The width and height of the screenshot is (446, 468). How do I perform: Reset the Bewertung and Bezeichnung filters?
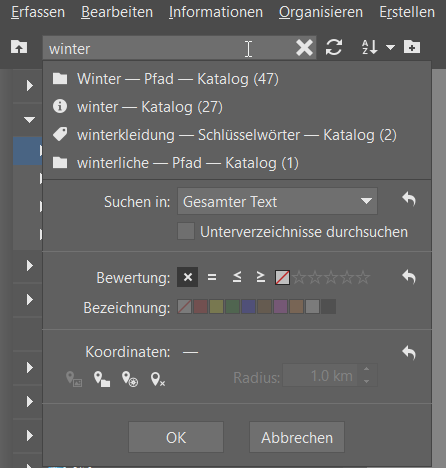pos(409,277)
